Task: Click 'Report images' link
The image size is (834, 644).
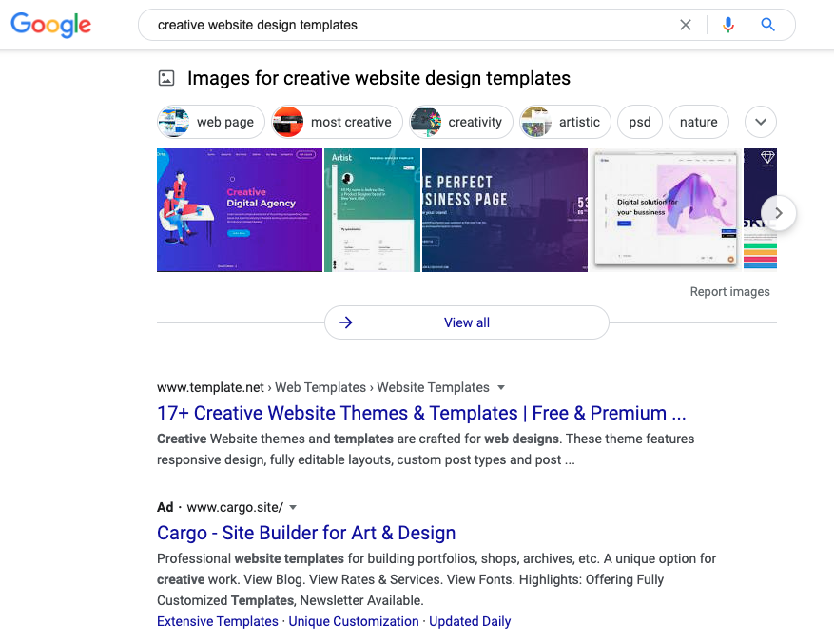Action: click(x=729, y=292)
